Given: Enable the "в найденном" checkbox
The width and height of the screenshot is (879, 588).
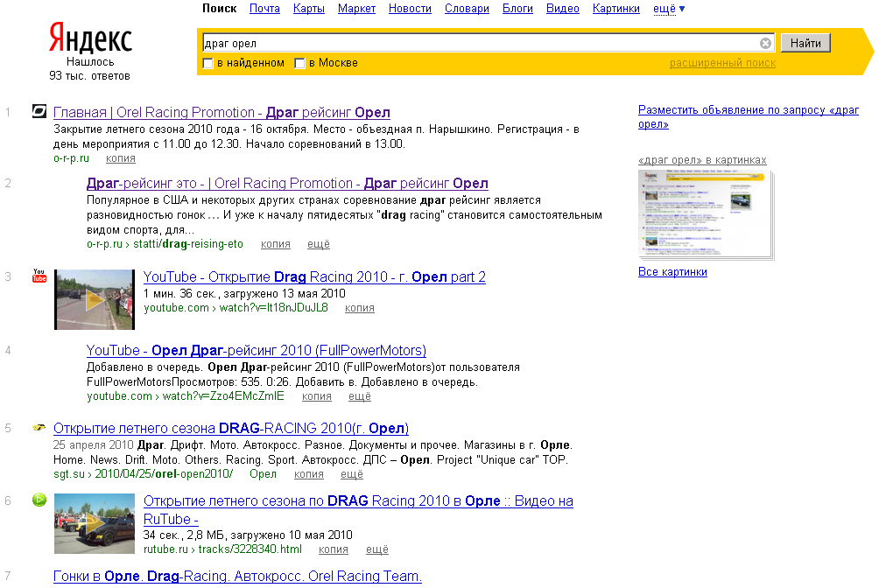Looking at the screenshot, I should 208,63.
